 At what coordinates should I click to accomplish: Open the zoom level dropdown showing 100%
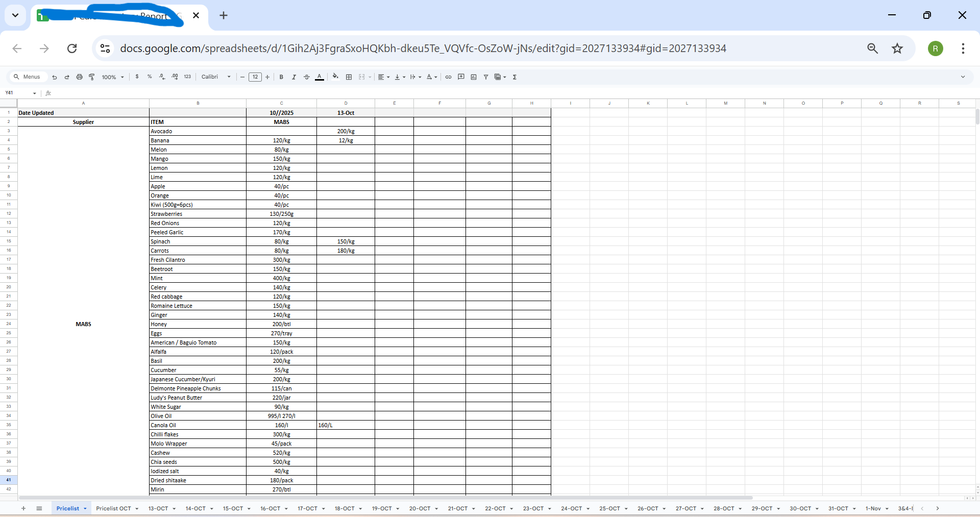click(x=113, y=77)
